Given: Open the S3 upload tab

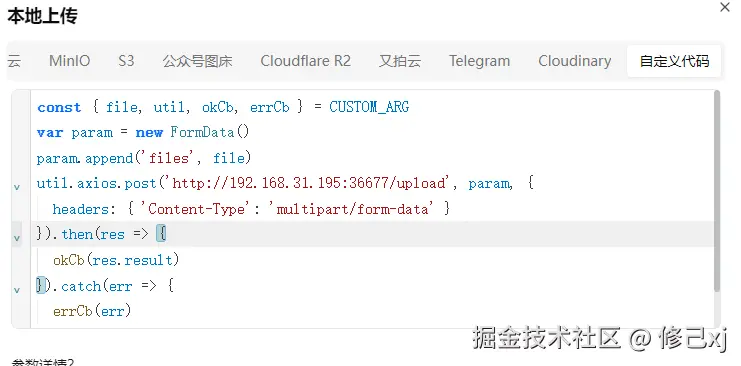Looking at the screenshot, I should 126,61.
